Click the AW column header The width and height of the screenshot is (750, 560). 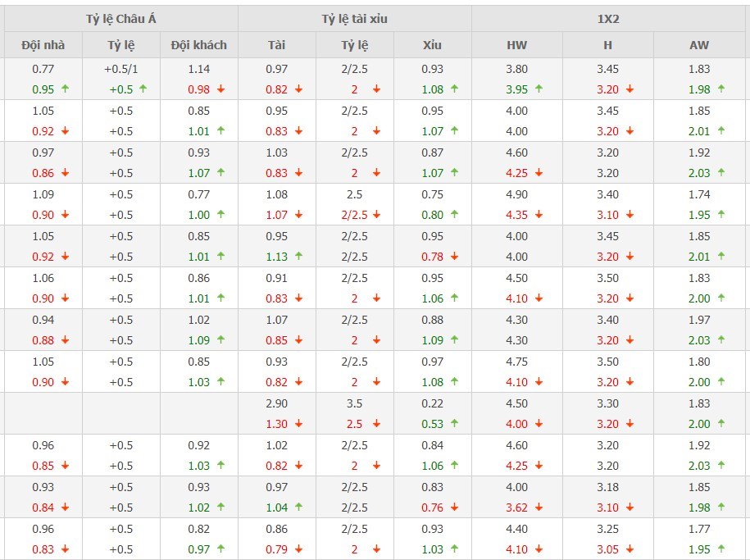point(699,45)
